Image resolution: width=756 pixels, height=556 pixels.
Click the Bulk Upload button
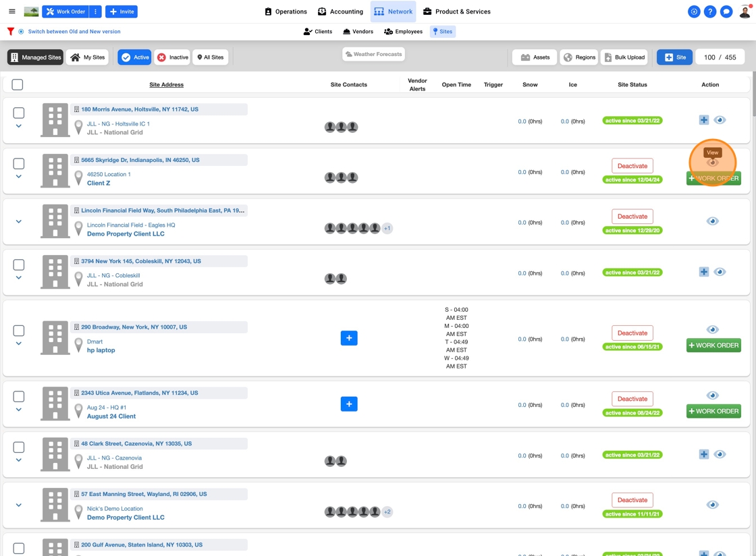coord(625,57)
